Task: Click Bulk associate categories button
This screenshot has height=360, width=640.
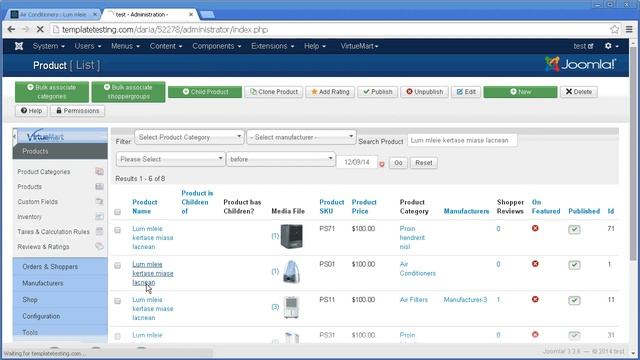Action: [52, 92]
